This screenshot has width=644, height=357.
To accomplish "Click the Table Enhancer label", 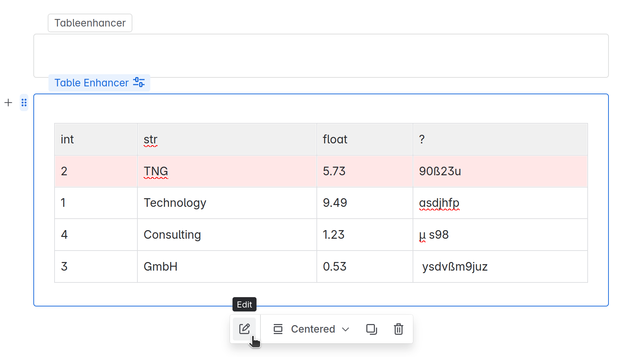I will 91,83.
